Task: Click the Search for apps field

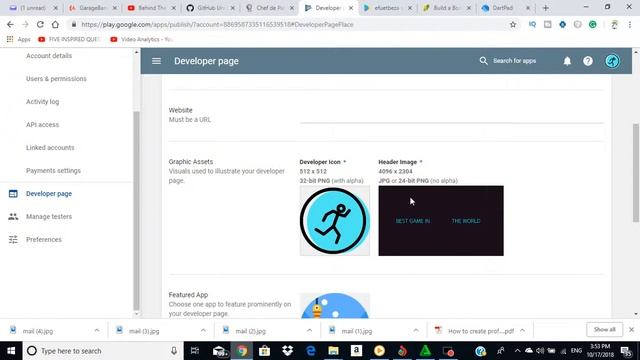Action: pyautogui.click(x=514, y=61)
